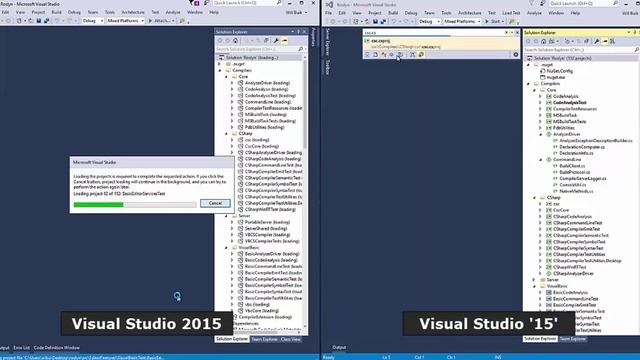Image resolution: width=640 pixels, height=360 pixels.
Task: Collapse CSharp folder in left Solution Explorer
Action: 227,133
